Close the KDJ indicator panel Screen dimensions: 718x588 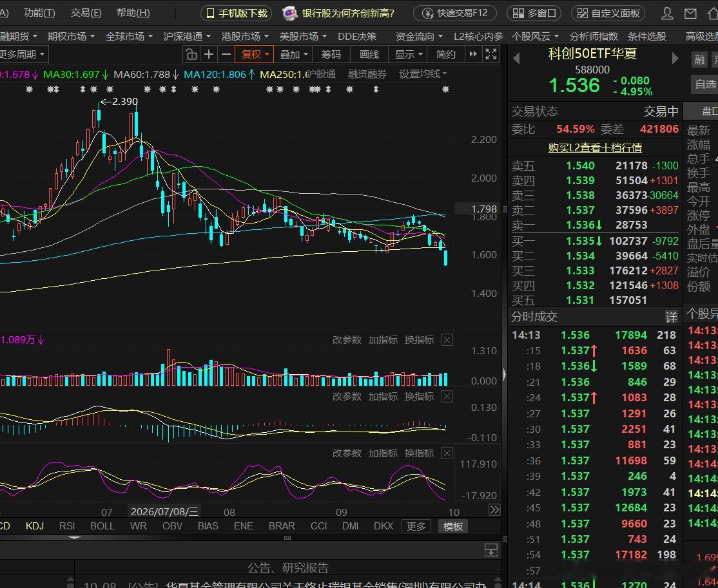point(447,453)
